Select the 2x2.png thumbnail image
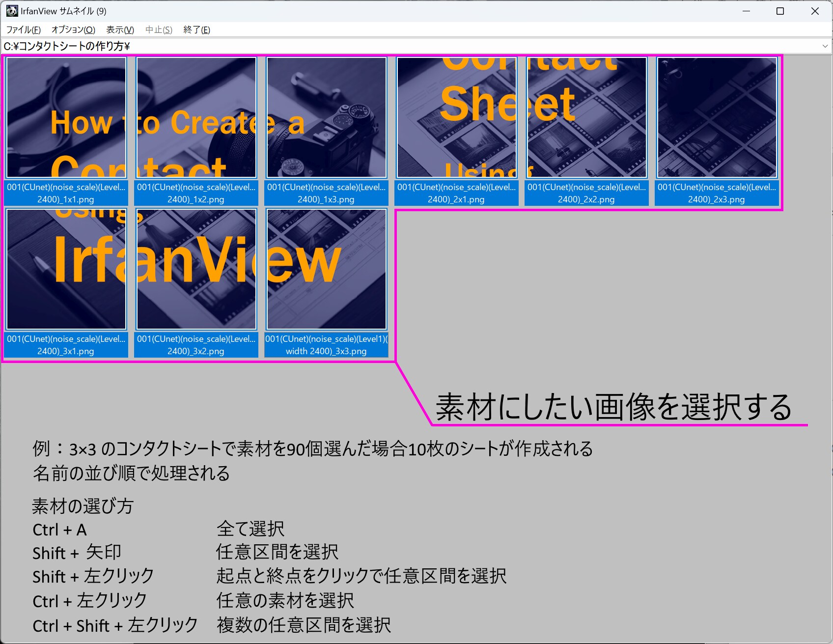833x644 pixels. pos(586,117)
